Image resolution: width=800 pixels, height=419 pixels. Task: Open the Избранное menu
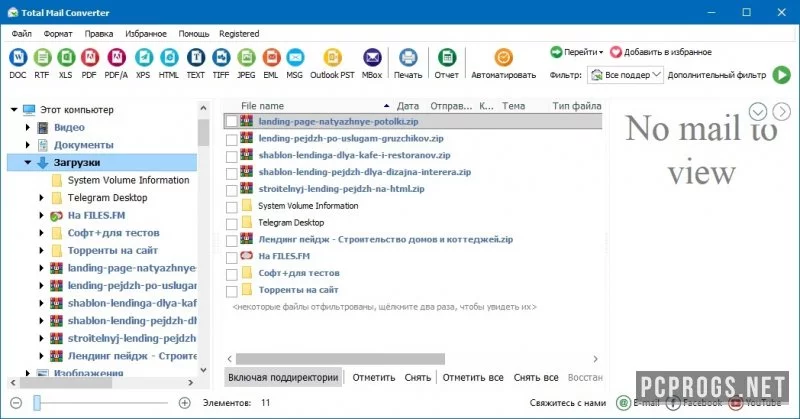(146, 34)
